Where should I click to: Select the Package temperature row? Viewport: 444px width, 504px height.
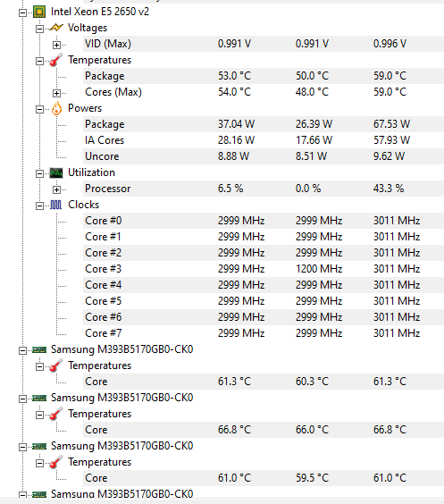click(x=264, y=76)
